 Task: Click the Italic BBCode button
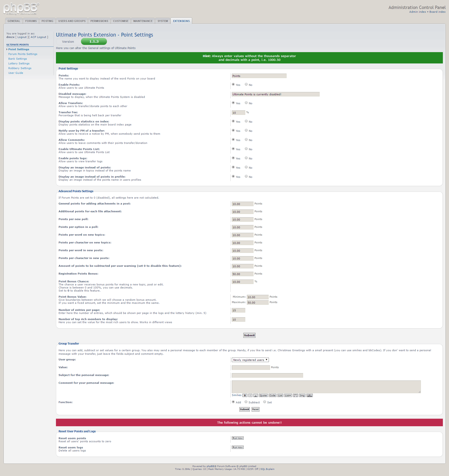250,395
